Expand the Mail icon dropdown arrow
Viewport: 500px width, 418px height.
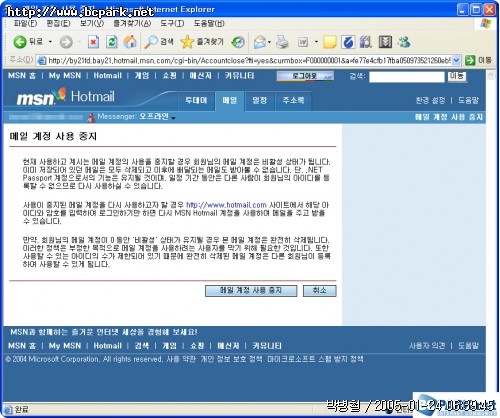(x=269, y=42)
